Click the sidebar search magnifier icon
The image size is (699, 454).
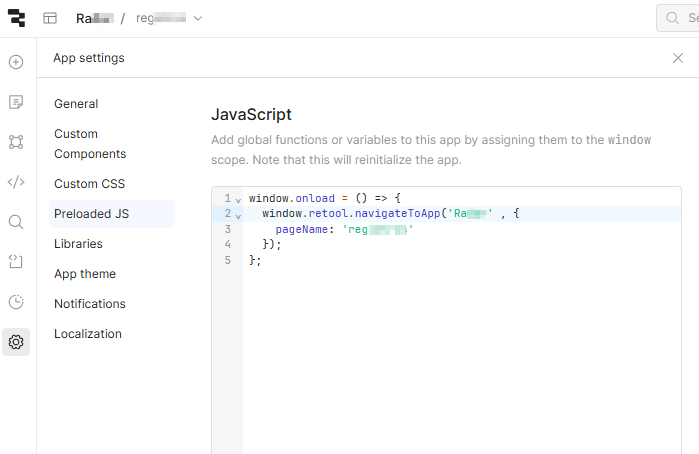16,222
